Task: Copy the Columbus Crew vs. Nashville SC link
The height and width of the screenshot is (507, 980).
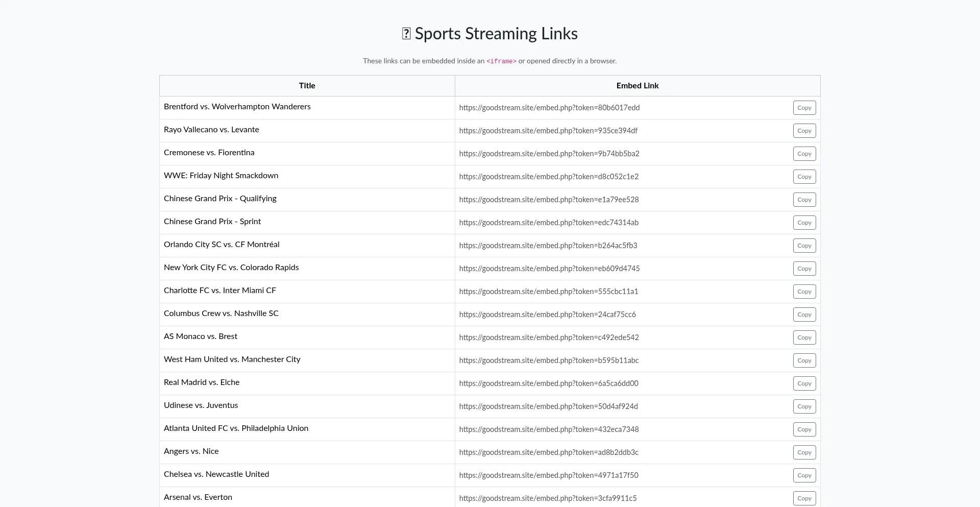Action: tap(804, 315)
